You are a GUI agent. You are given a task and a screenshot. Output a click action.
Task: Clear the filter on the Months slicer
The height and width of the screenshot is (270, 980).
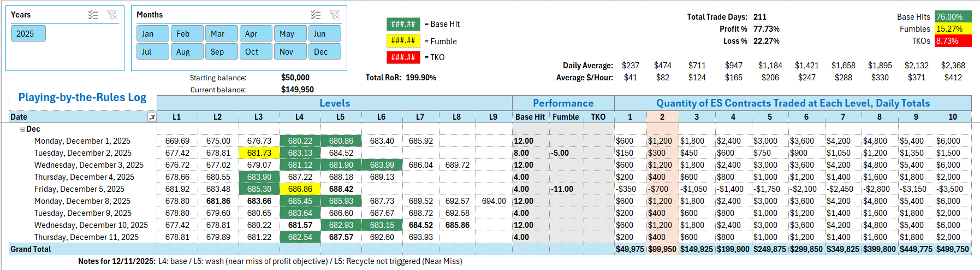335,15
